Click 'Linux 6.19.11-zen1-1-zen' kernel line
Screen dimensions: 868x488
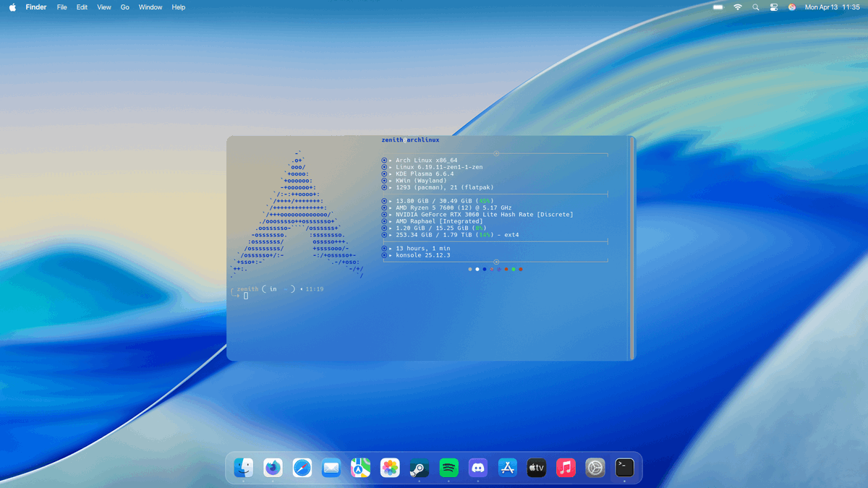pos(439,167)
